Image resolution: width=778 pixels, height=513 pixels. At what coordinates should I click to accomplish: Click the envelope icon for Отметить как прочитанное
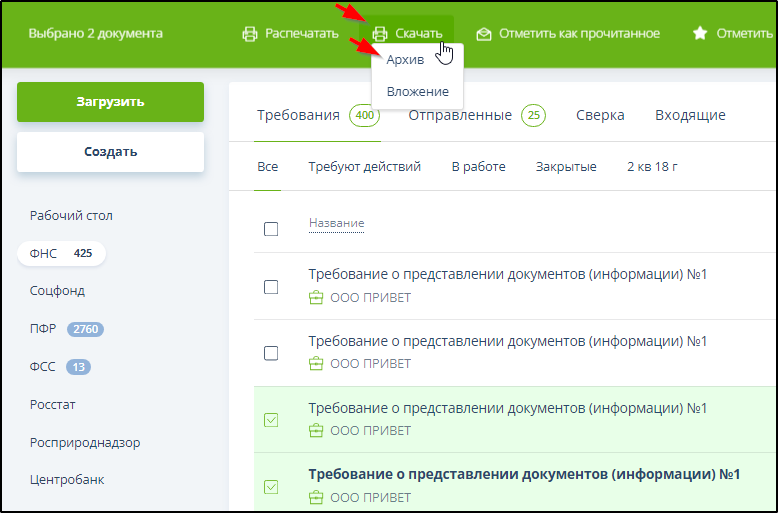pyautogui.click(x=484, y=34)
